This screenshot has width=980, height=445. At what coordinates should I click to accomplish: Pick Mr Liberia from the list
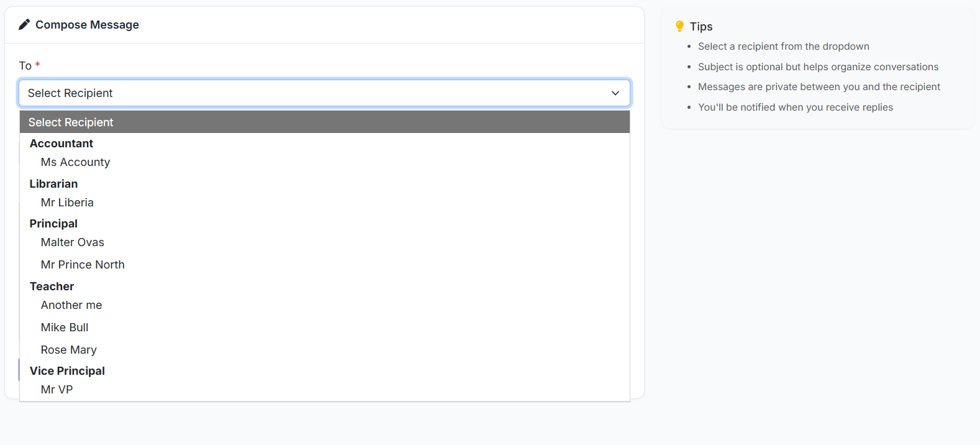[67, 203]
